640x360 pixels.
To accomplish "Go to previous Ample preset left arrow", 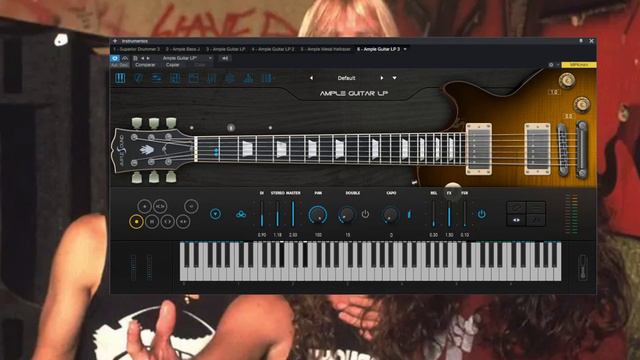I will click(x=311, y=78).
